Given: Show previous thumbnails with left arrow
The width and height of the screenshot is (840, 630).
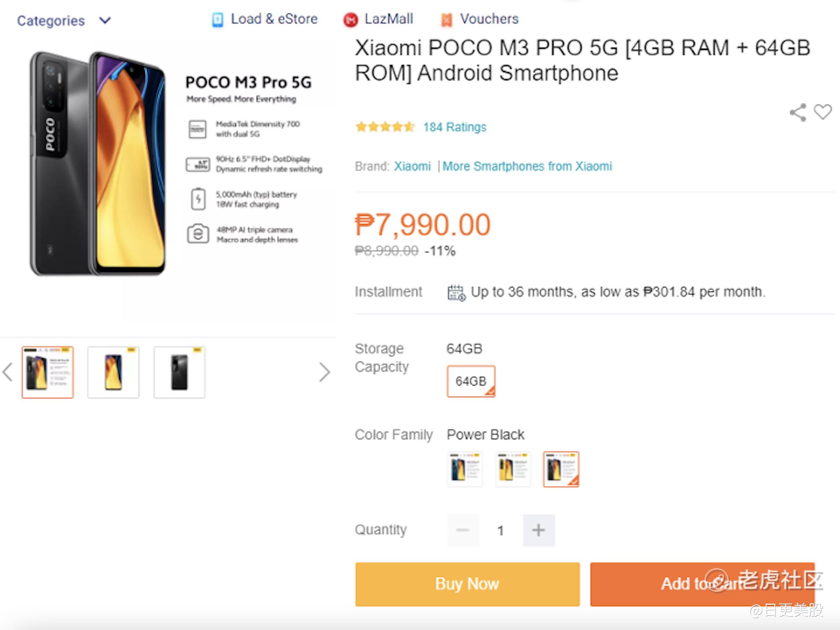Looking at the screenshot, I should coord(8,372).
